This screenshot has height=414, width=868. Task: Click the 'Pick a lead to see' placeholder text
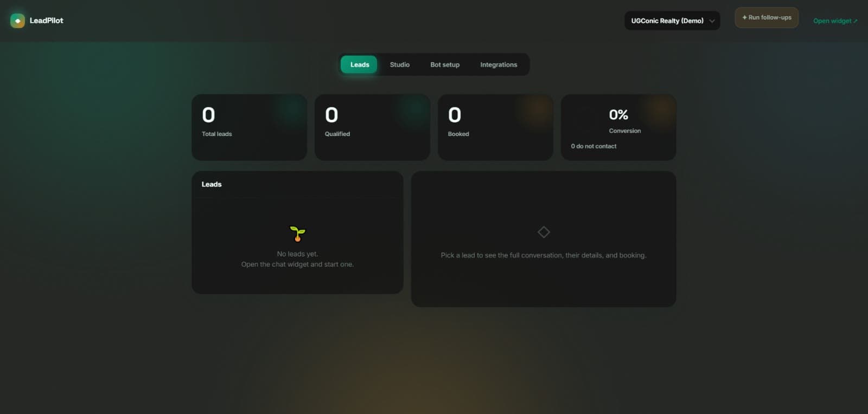pyautogui.click(x=544, y=255)
